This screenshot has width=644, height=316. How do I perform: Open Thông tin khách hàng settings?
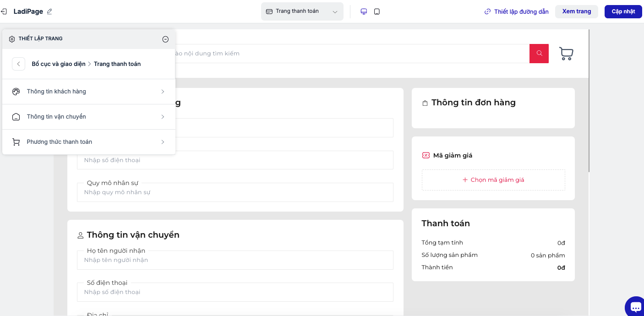89,92
